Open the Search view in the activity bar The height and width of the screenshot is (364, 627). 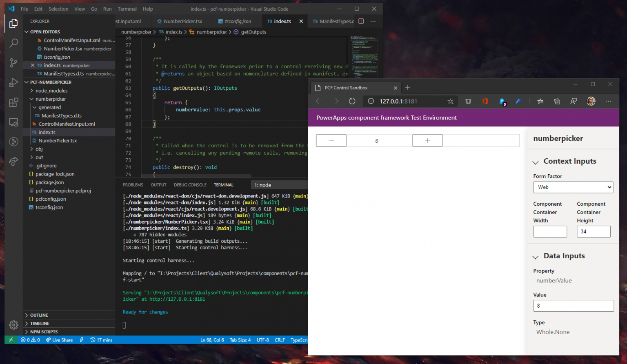pos(13,43)
